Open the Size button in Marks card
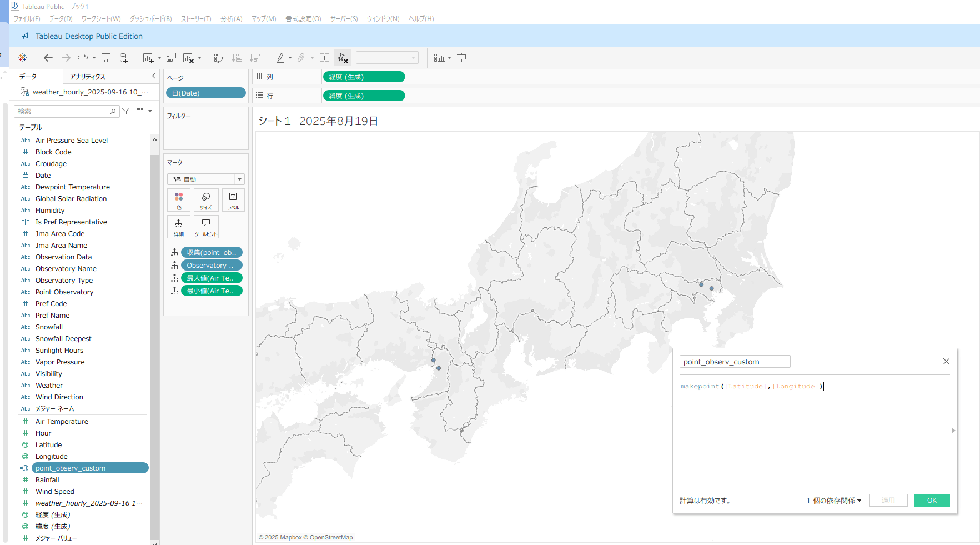 click(x=206, y=200)
